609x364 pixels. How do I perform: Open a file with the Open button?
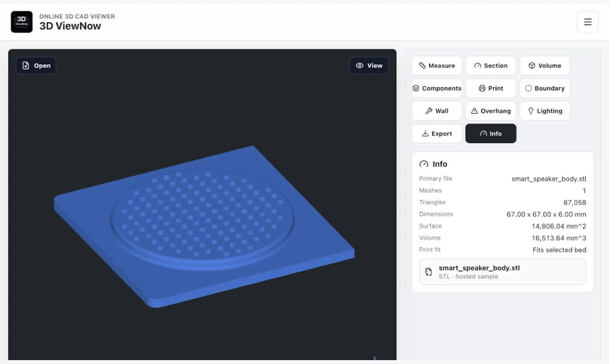tap(36, 65)
